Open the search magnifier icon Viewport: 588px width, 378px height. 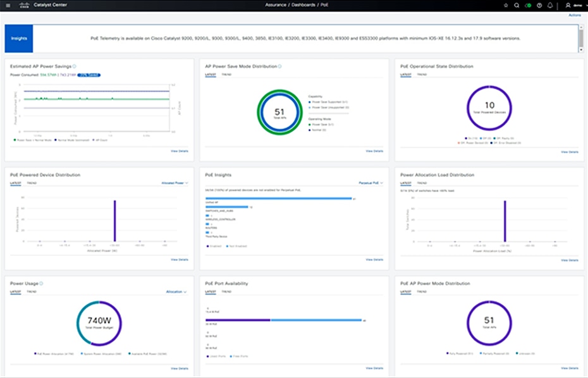[x=517, y=5]
